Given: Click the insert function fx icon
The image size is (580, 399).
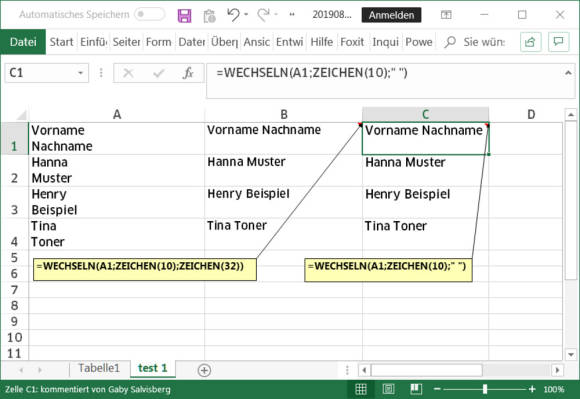Looking at the screenshot, I should [x=188, y=73].
